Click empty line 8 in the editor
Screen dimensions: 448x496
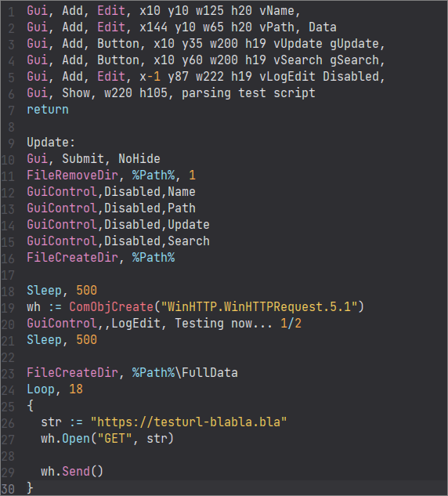click(x=222, y=126)
